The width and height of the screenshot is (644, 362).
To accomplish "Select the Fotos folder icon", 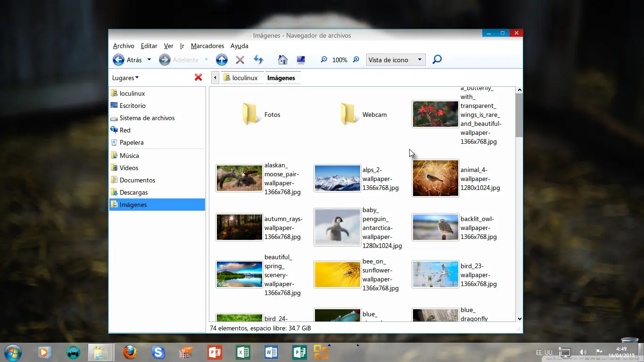I will click(250, 114).
